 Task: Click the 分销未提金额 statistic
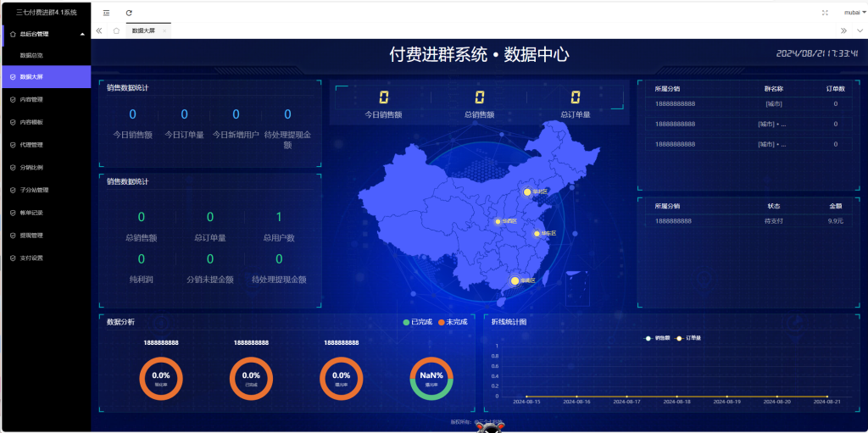point(210,269)
